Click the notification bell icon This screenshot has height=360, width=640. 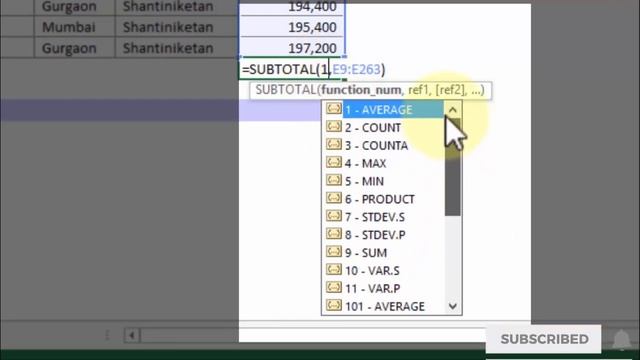click(622, 340)
